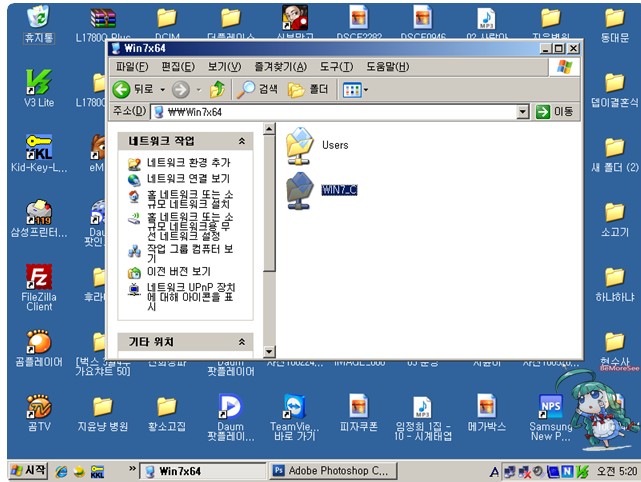This screenshot has height=482, width=641.
Task: Open the Views icon dropdown in toolbar
Action: click(355, 90)
